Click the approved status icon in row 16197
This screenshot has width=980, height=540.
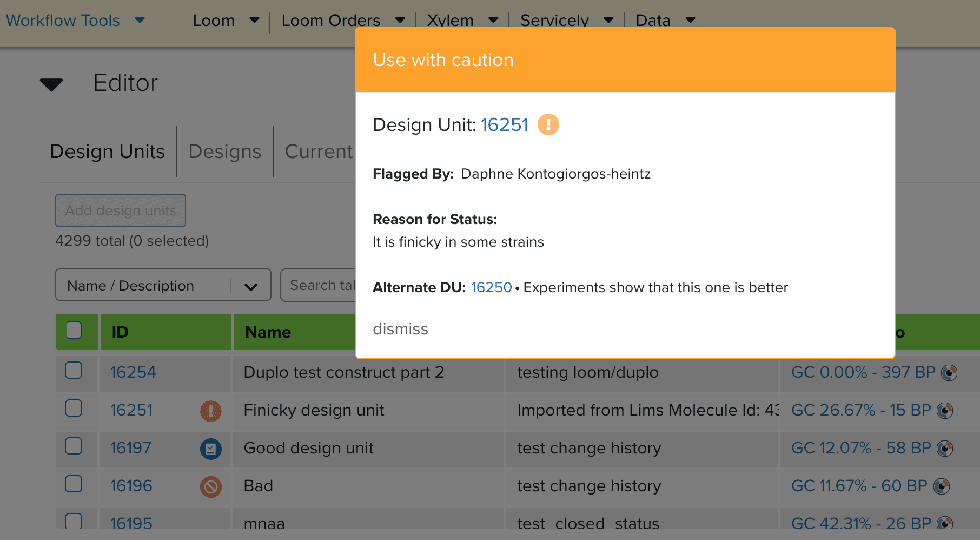[x=210, y=449]
